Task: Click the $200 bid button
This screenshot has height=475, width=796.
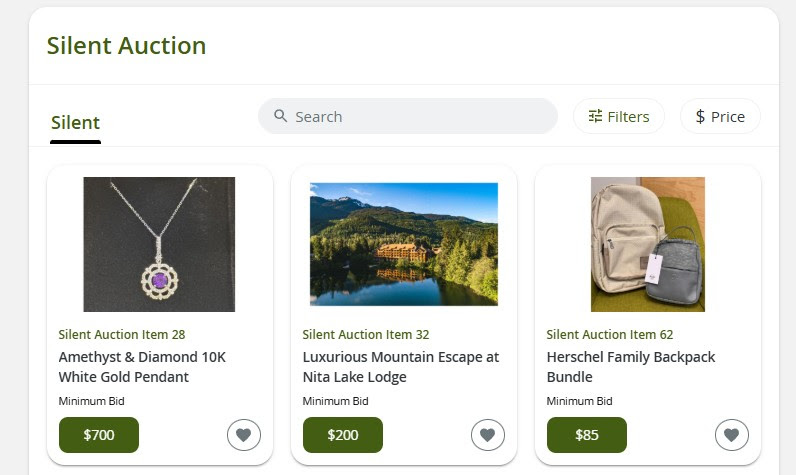Action: click(x=343, y=435)
